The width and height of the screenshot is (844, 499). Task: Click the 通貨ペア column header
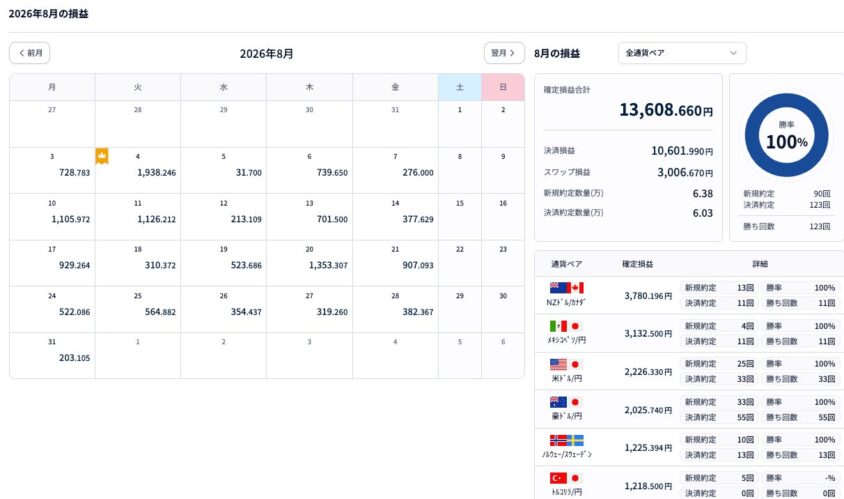tap(566, 264)
